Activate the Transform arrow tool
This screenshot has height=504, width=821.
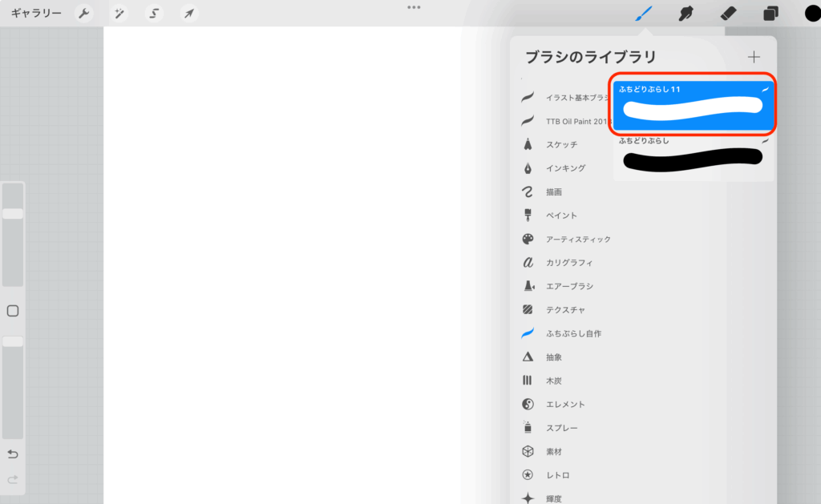pos(189,13)
